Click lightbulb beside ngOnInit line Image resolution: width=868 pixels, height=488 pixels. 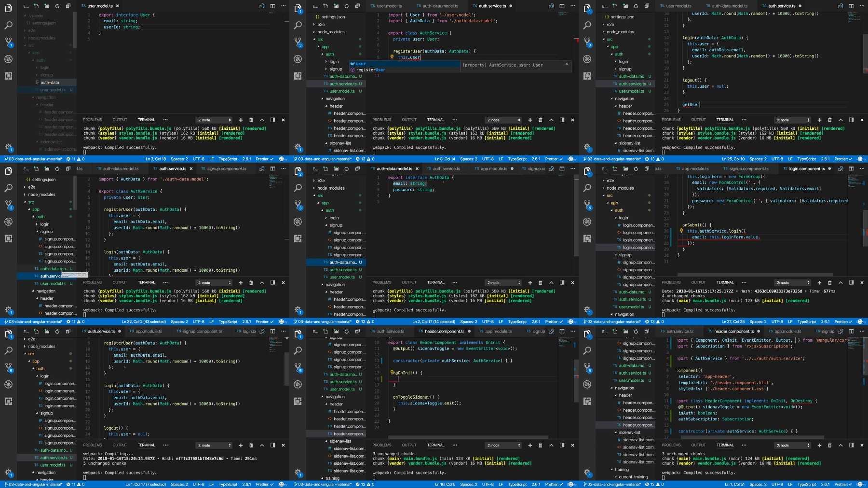tap(392, 373)
